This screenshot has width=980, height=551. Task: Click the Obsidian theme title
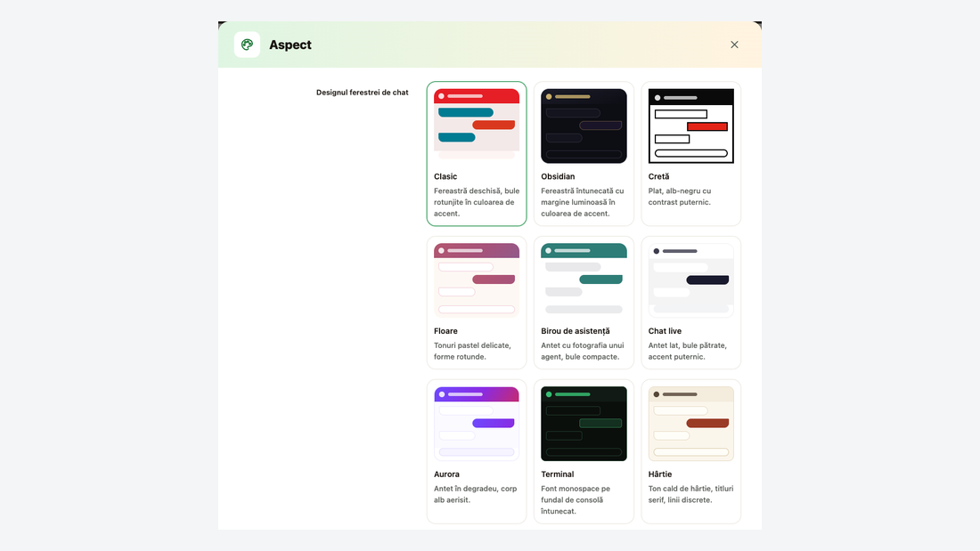pyautogui.click(x=558, y=177)
